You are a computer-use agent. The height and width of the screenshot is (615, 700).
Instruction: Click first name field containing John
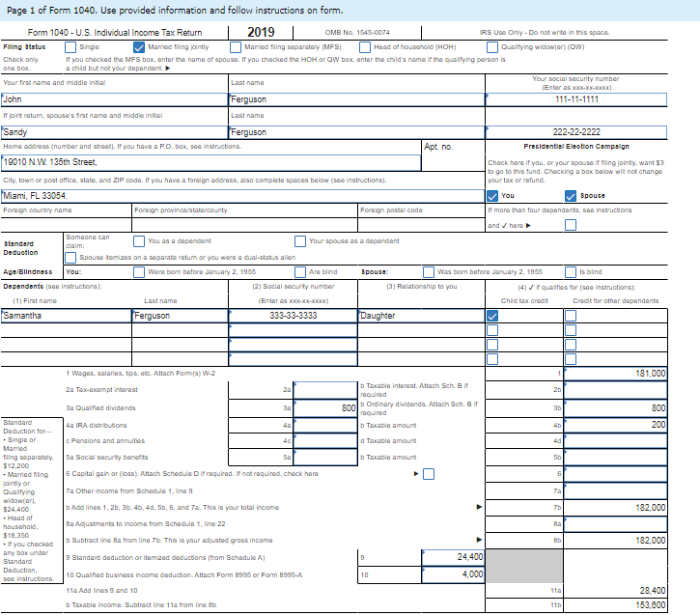pos(114,99)
